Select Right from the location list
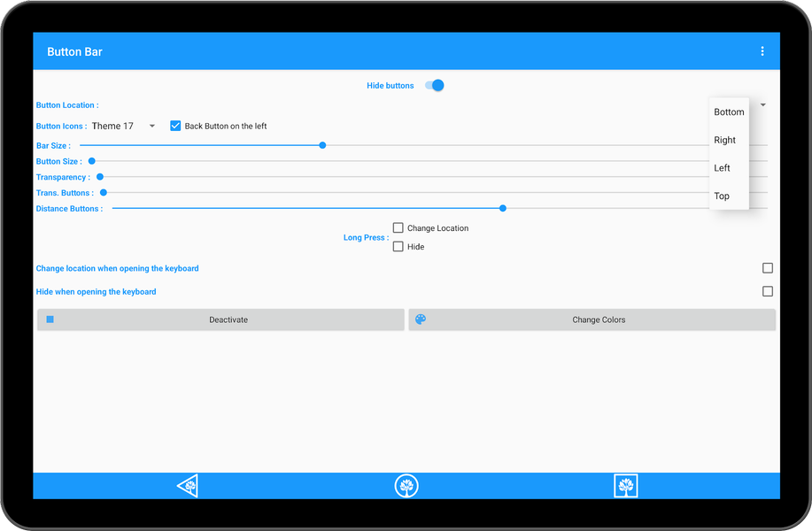Screen dimensions: 812x531 [729, 140]
